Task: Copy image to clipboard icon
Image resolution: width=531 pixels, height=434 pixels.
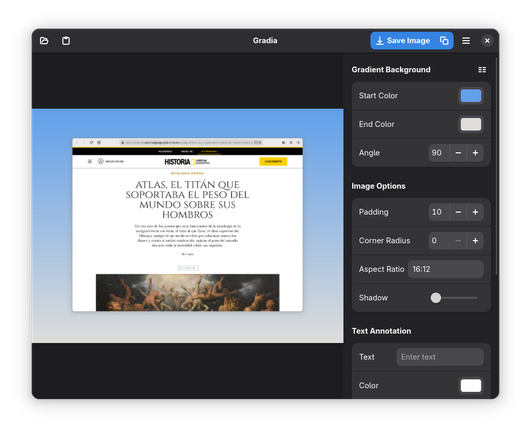Action: [x=444, y=41]
